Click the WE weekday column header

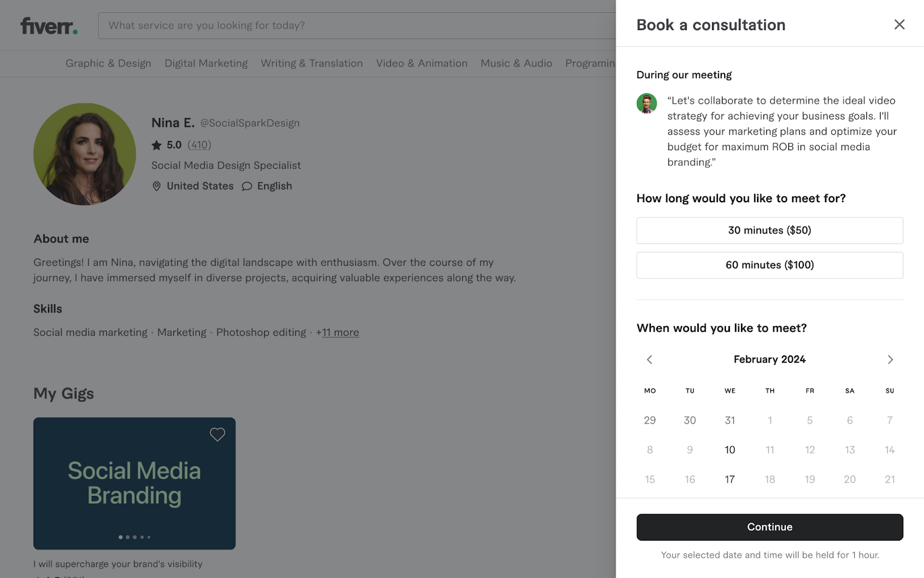tap(730, 391)
